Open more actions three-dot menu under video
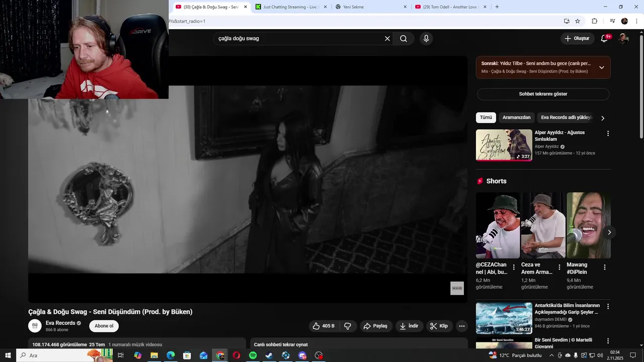644x362 pixels. click(x=462, y=326)
